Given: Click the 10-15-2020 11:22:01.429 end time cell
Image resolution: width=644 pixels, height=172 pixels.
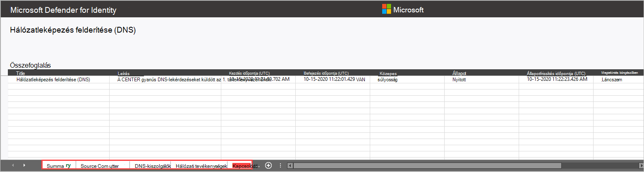Looking at the screenshot, I should (x=334, y=79).
